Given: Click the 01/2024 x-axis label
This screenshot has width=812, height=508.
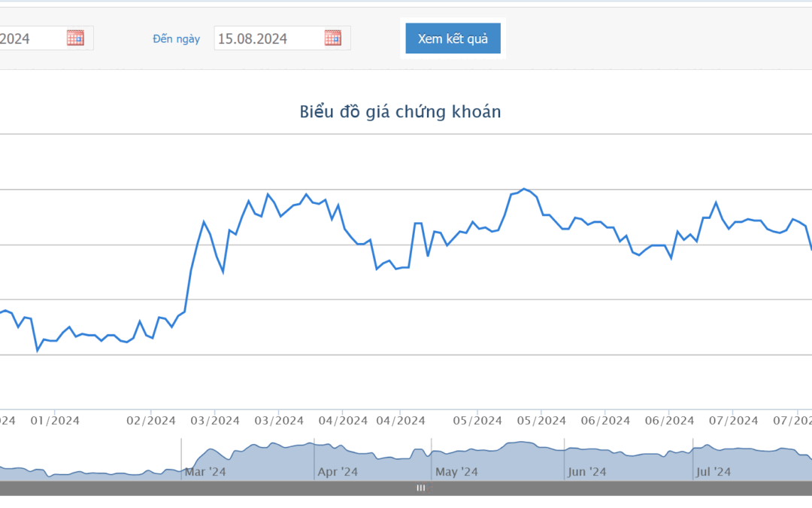Looking at the screenshot, I should coord(55,421).
